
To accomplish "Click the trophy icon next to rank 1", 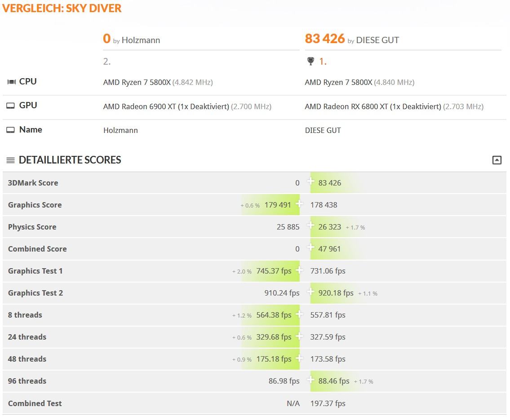I will tap(310, 61).
